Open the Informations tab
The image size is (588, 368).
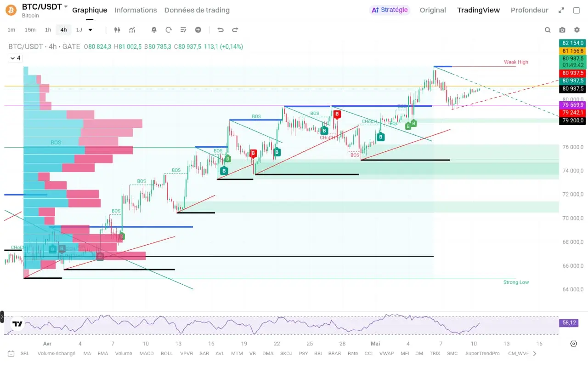click(x=136, y=10)
